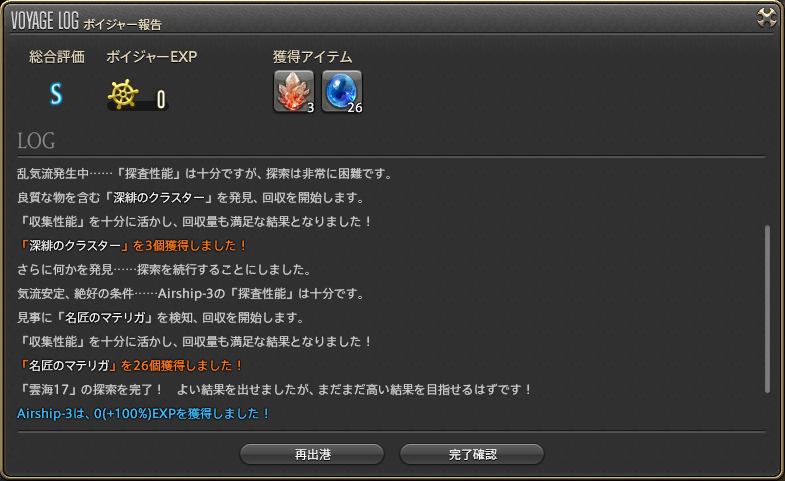Click the orange 深緋のクラスター 3個獲得 log line
Image resolution: width=785 pixels, height=481 pixels.
[132, 246]
